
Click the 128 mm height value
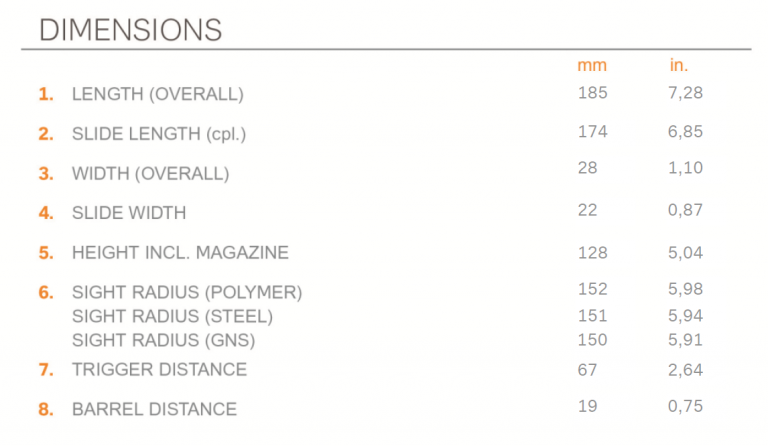pyautogui.click(x=592, y=253)
